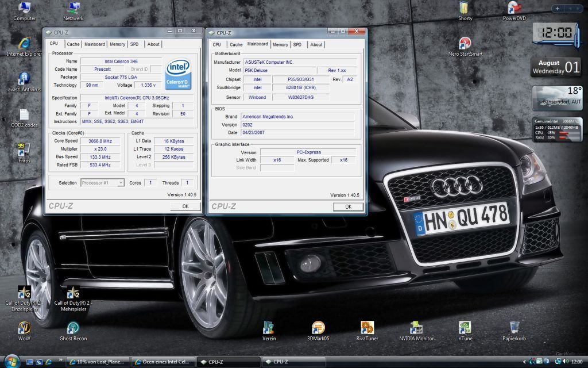Open Internet Explorer quick launch icon
Image resolution: width=588 pixels, height=368 pixels.
[48, 362]
